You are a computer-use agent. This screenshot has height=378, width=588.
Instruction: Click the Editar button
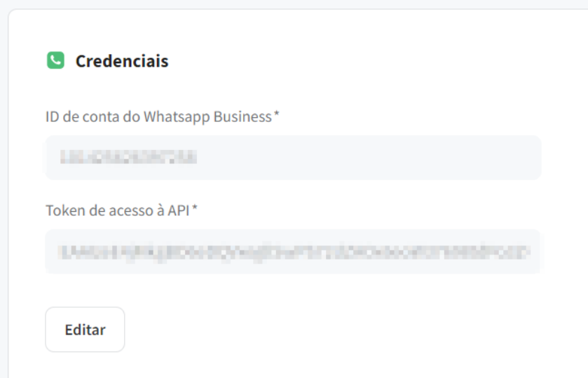click(x=85, y=330)
